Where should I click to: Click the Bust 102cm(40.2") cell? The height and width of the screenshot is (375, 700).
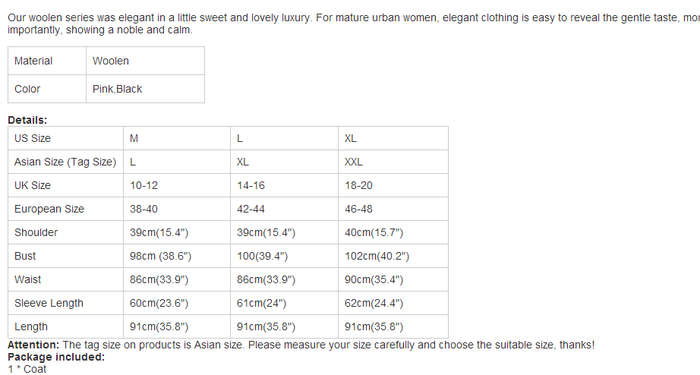393,256
